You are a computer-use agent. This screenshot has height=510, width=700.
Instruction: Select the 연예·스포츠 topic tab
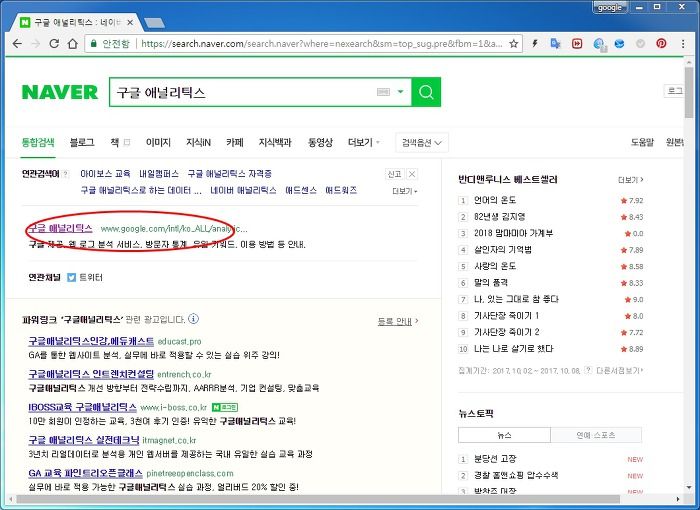pos(596,435)
